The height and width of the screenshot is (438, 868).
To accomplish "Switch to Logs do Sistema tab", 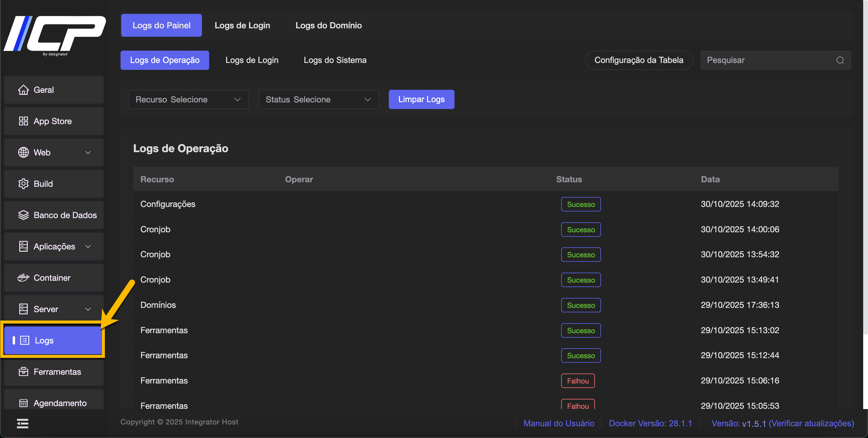I will [335, 60].
